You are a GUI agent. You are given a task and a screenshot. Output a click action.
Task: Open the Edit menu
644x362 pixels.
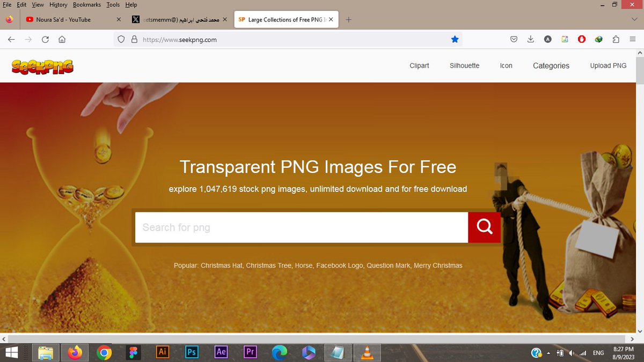(x=21, y=4)
